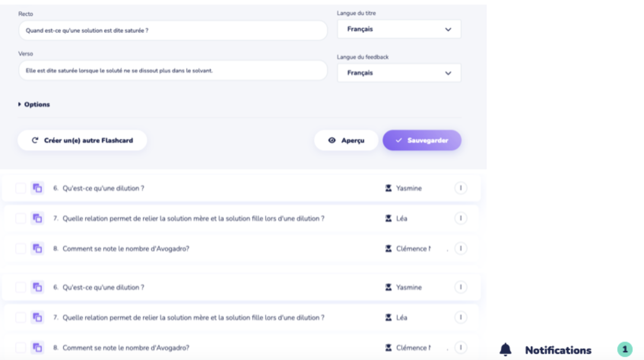644x360 pixels.
Task: Open lower 'Comment se note le nombre d'Avogadro?' card
Action: pos(126,348)
